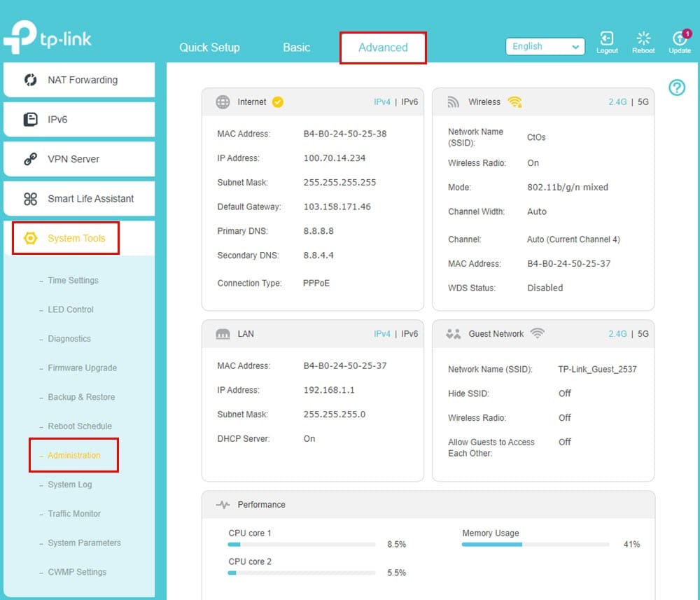Open VPN Server menu
This screenshot has height=600, width=700.
point(79,159)
